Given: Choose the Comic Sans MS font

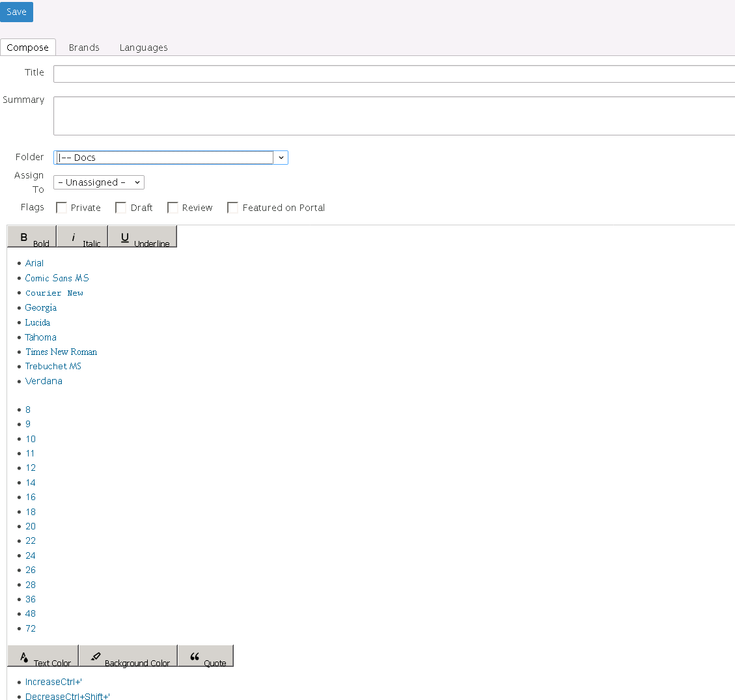Looking at the screenshot, I should pyautogui.click(x=57, y=278).
